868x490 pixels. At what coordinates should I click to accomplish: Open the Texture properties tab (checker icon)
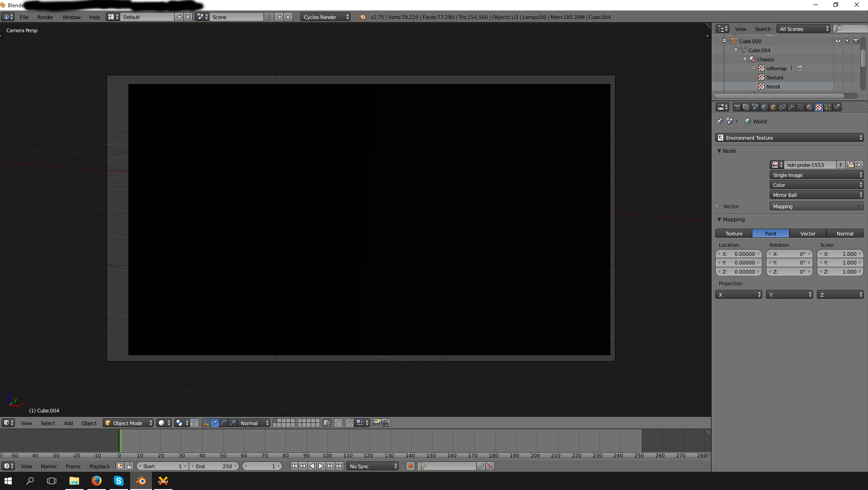point(819,107)
